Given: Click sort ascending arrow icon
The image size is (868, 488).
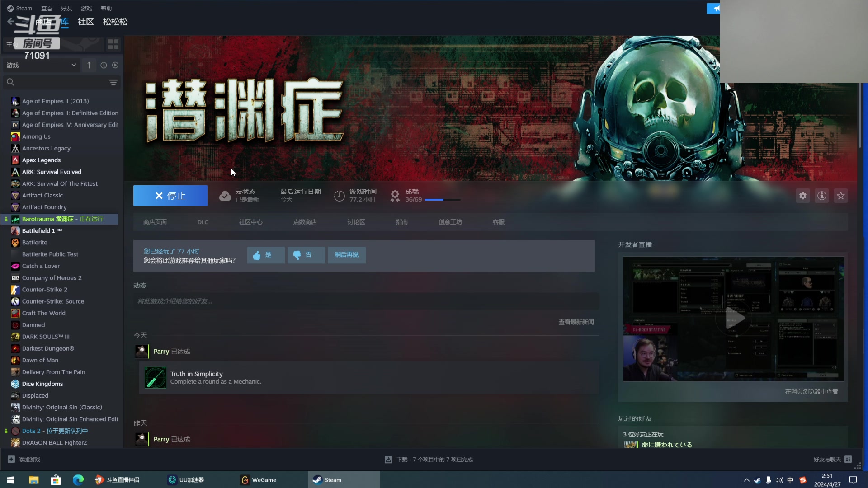Looking at the screenshot, I should (x=89, y=65).
